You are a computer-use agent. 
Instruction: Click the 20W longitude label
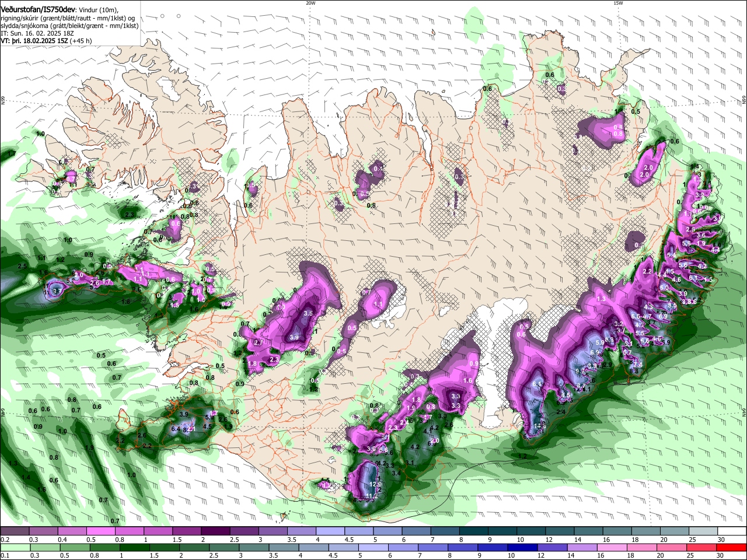310,3
